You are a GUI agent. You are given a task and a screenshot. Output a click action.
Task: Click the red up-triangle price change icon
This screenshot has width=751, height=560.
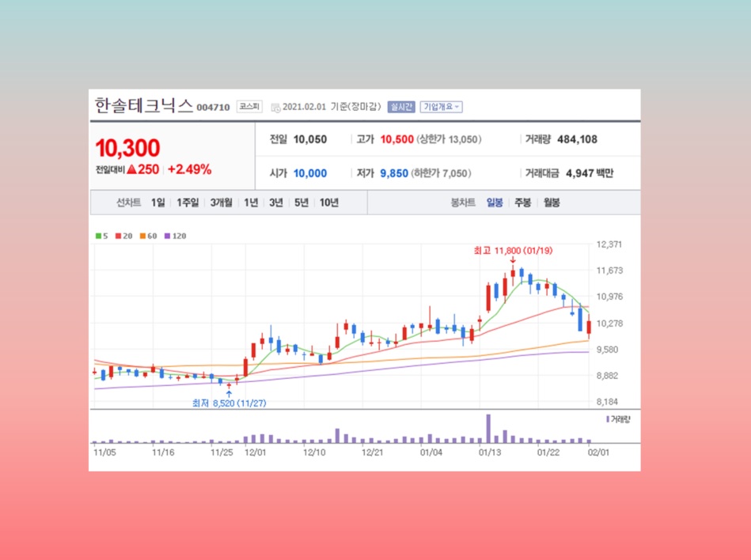tap(131, 169)
